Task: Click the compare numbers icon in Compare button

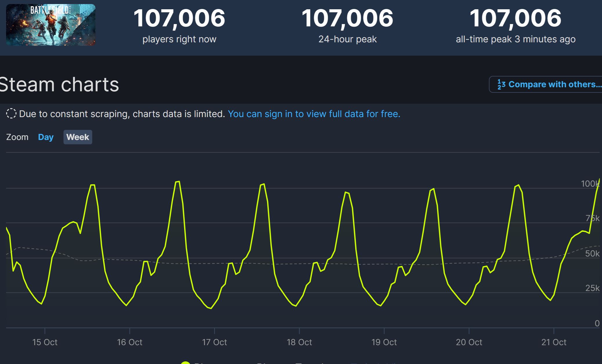Action: click(x=501, y=84)
